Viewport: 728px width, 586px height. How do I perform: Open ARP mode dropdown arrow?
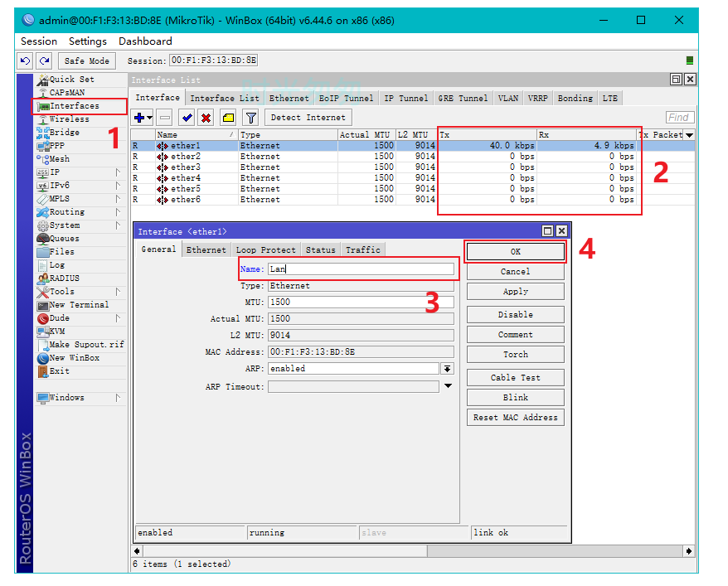[x=447, y=369]
